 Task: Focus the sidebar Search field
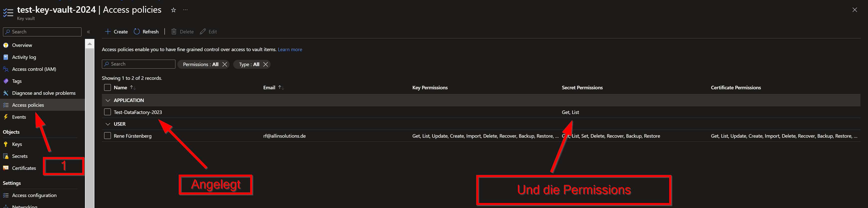(42, 32)
